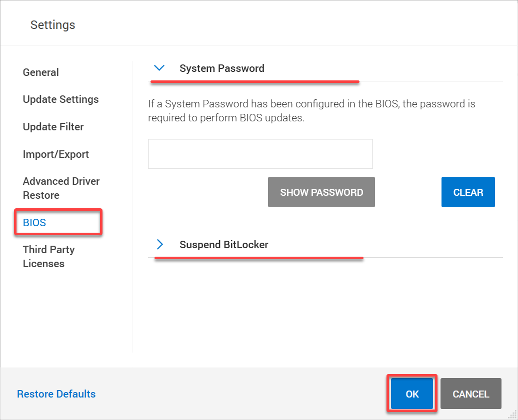Screen dimensions: 518x420
Task: Click the Restore Defaults link
Action: (x=56, y=394)
